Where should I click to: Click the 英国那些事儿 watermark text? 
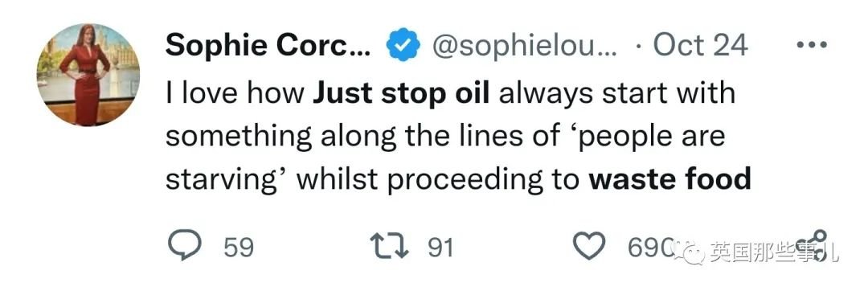click(774, 253)
